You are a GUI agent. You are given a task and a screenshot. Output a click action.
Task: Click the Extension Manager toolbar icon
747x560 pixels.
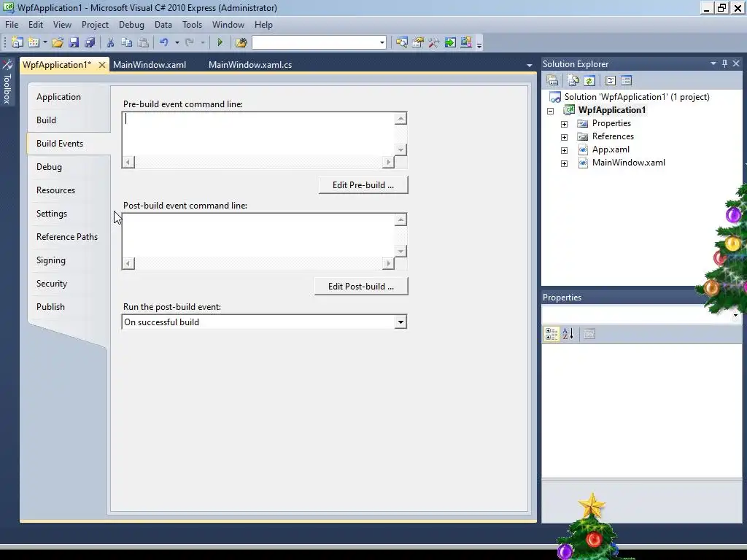click(x=466, y=42)
